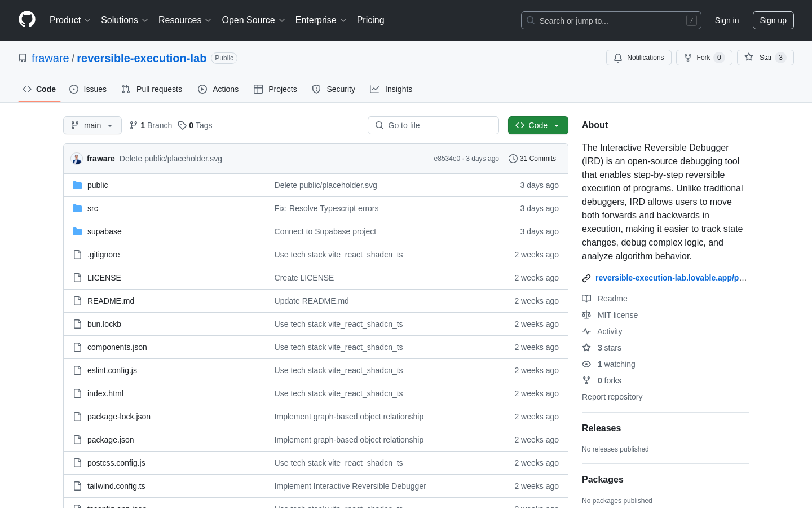Click the .gitignore file icon
Viewport: 812px width, 508px height.
(77, 255)
